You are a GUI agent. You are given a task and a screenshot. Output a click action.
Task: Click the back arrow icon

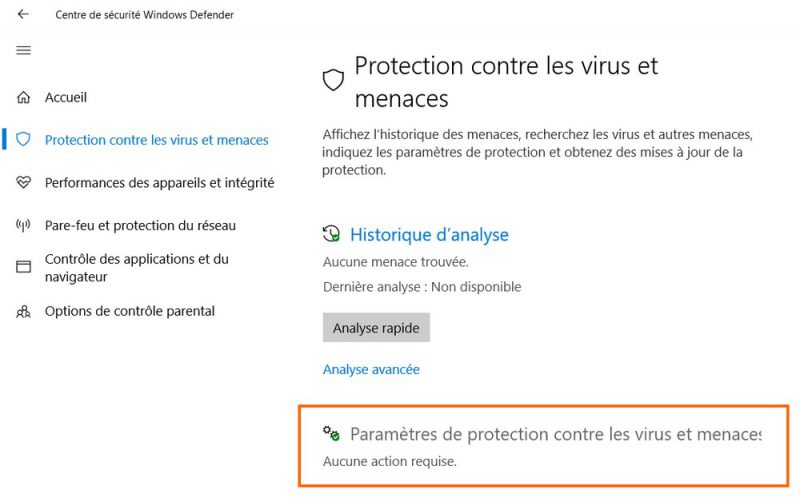pos(23,15)
